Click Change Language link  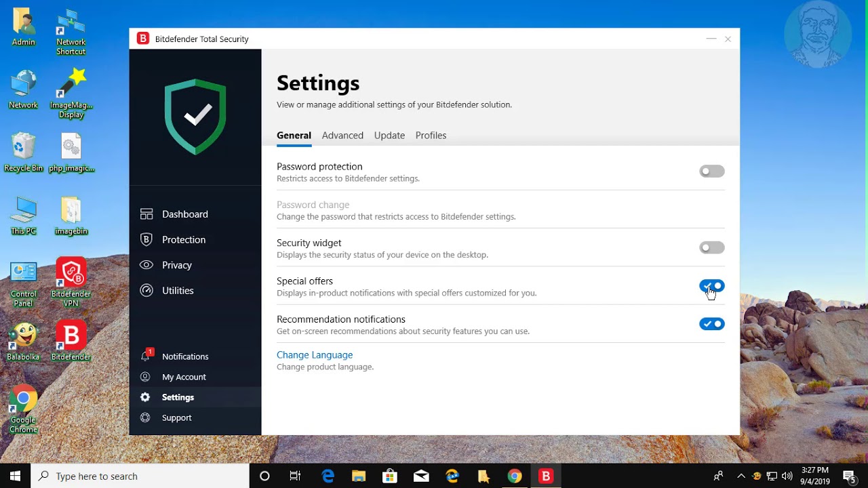(x=315, y=354)
